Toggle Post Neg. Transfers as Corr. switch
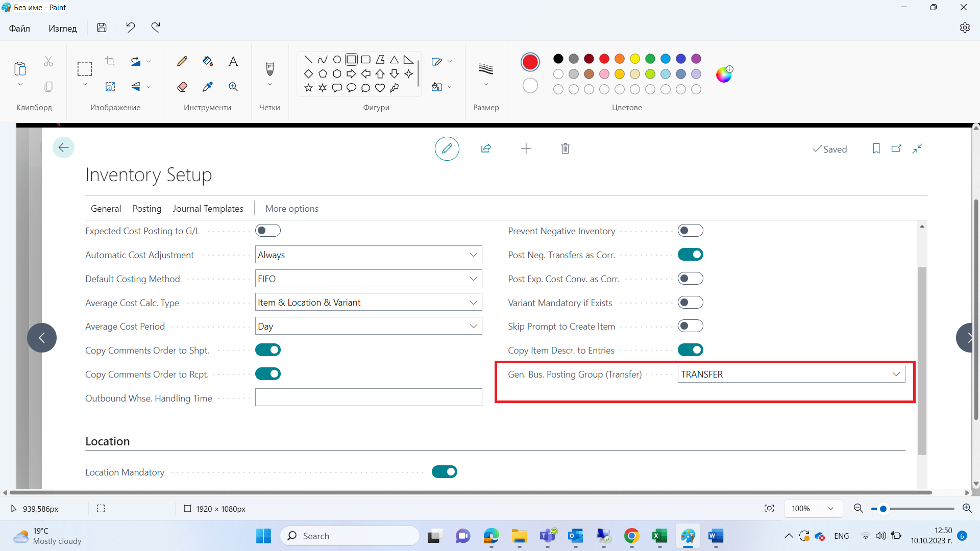This screenshot has width=980, height=551. (690, 254)
